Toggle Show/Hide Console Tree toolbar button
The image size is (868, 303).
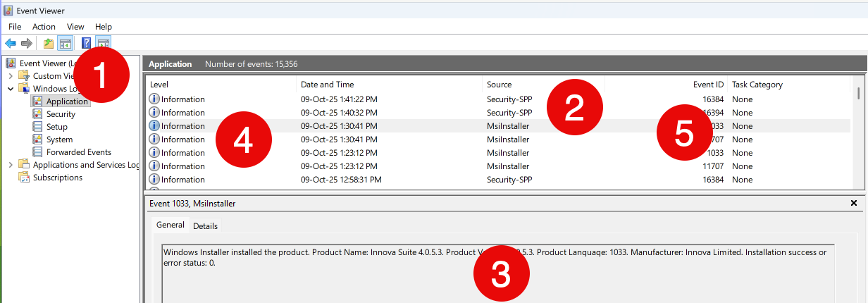(x=65, y=44)
